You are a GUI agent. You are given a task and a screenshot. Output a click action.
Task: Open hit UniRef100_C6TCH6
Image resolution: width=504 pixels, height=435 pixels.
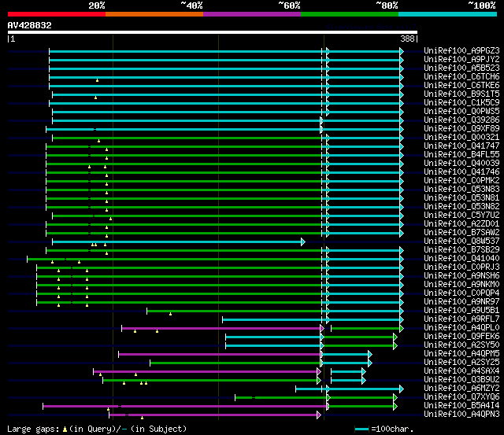click(x=461, y=77)
